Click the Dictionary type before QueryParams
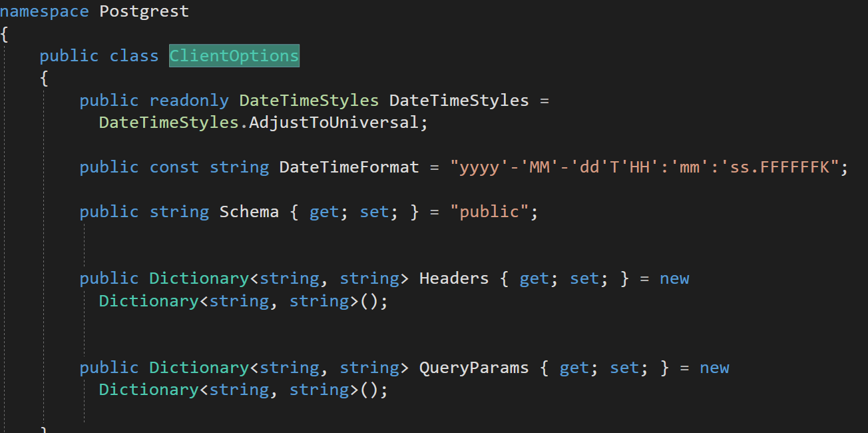Screen dimensions: 868x433 [199, 368]
